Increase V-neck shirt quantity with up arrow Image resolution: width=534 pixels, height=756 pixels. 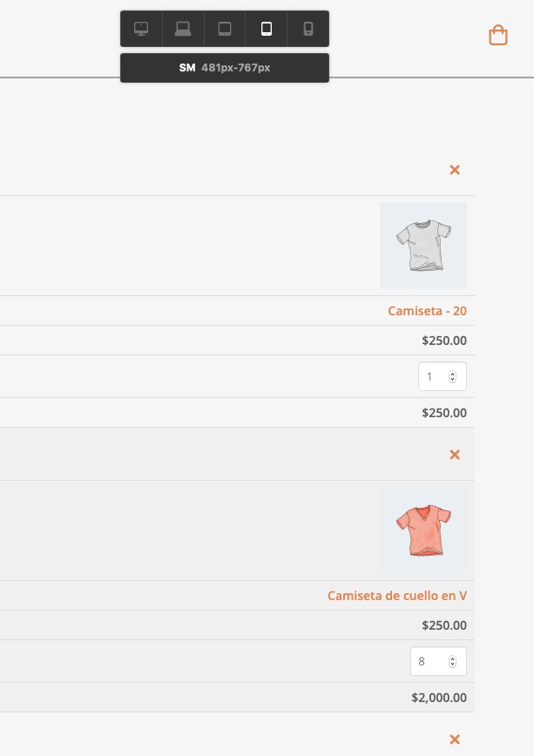pyautogui.click(x=452, y=658)
